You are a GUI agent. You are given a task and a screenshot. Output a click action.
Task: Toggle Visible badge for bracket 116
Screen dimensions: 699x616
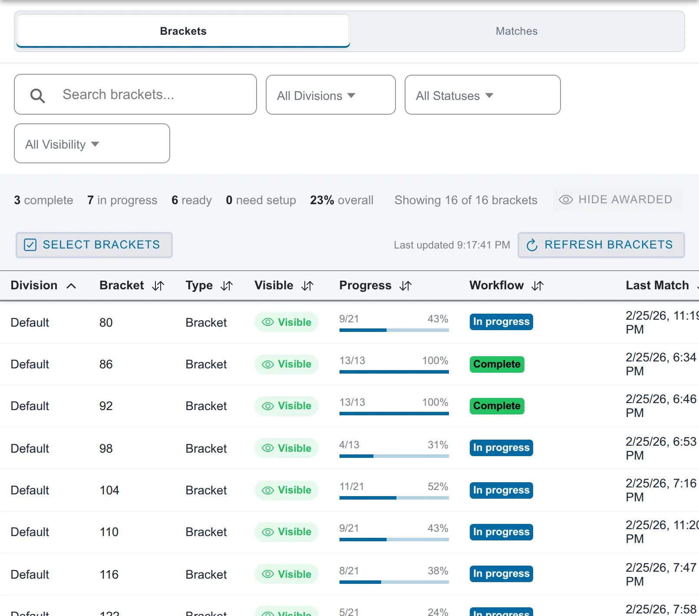click(287, 574)
